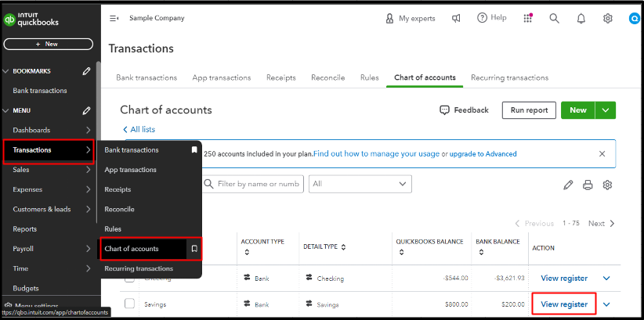Open Budgets in the sidebar
644x320 pixels.
coord(26,289)
